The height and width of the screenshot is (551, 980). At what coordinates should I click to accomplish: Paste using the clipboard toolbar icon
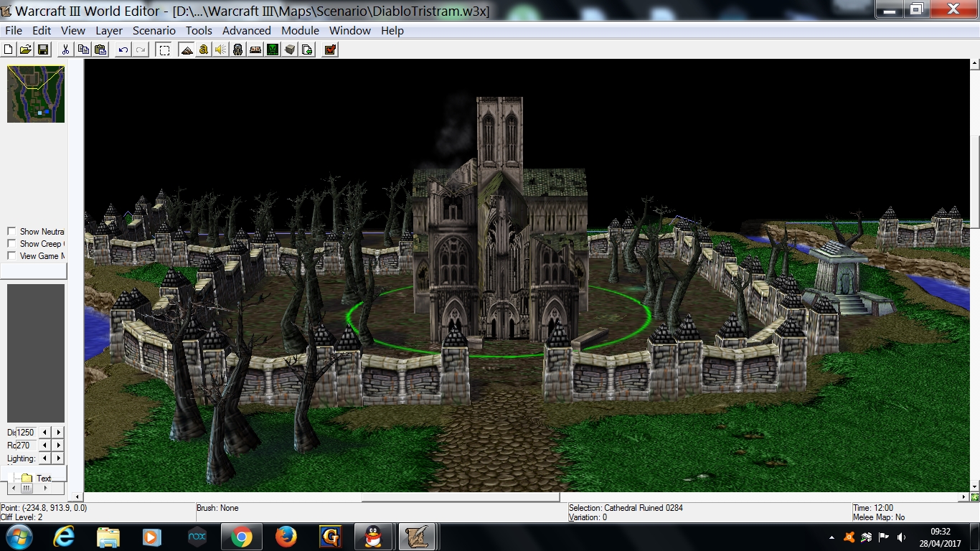[100, 50]
